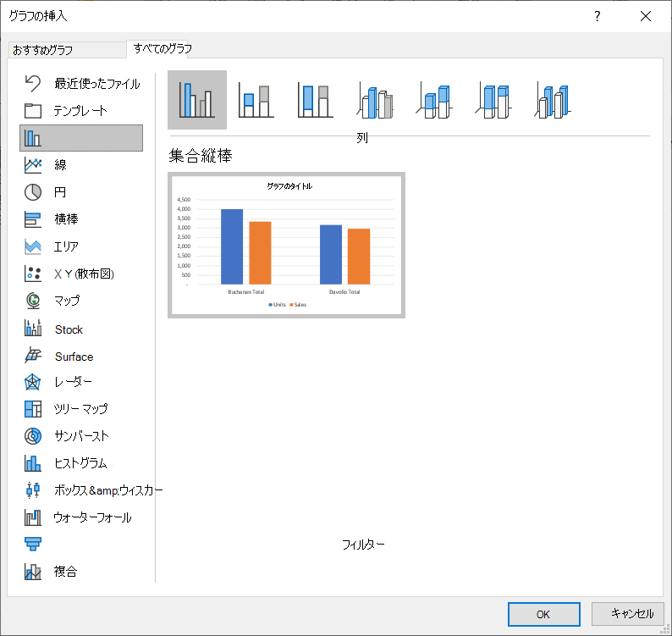Image resolution: width=672 pixels, height=636 pixels.
Task: Choose the ボックス&ウィスカー box and whisker category
Action: (91, 490)
